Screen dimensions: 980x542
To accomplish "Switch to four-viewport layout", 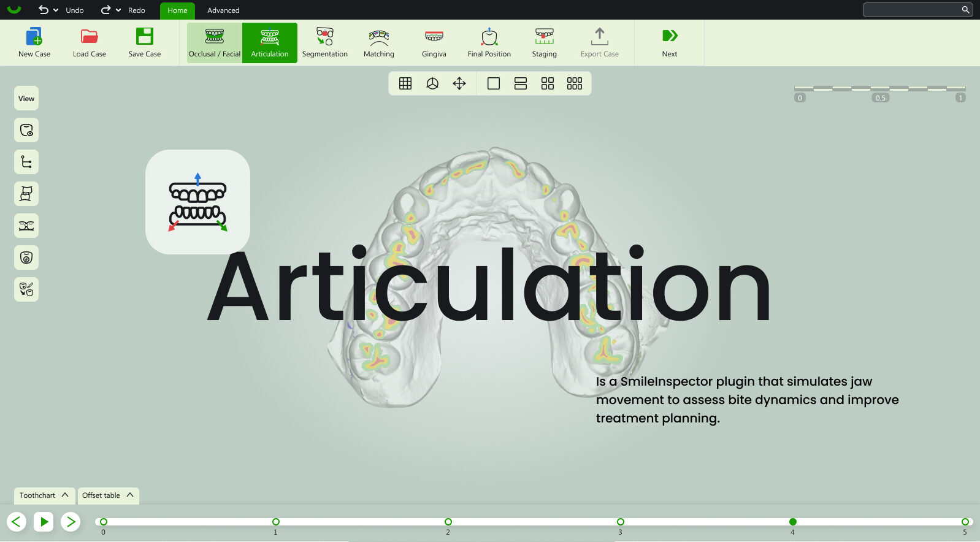I will tap(548, 84).
